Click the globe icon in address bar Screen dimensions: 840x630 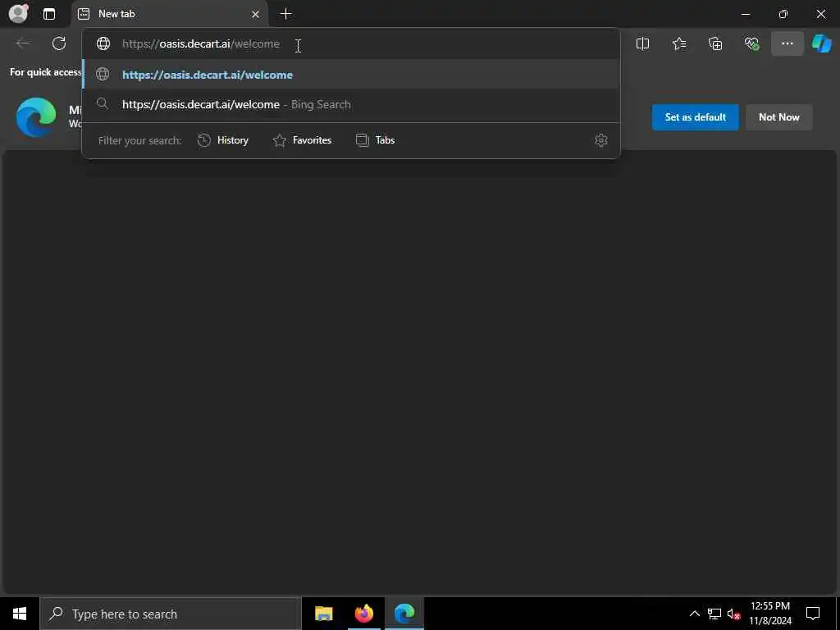(x=103, y=44)
